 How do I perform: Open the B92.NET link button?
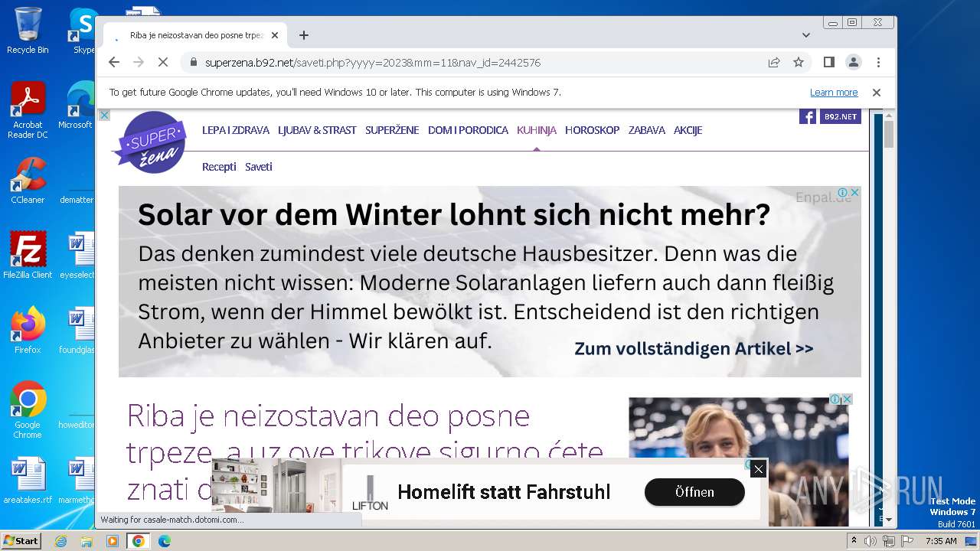(840, 116)
